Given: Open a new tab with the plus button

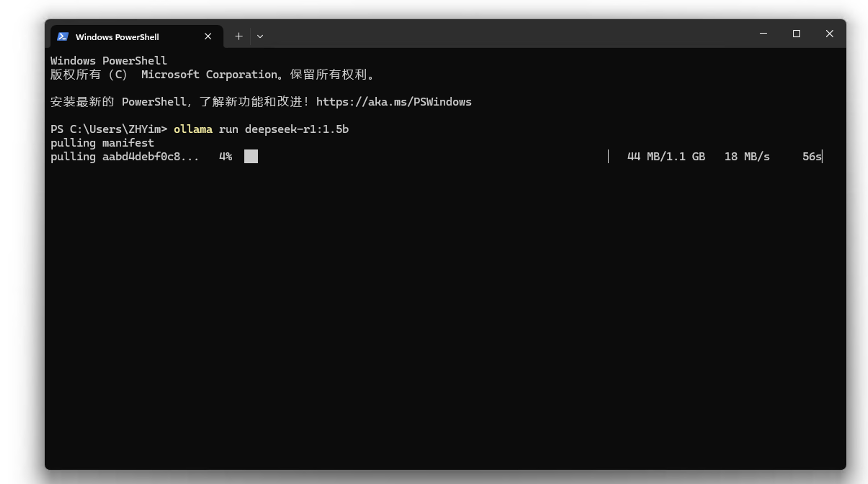Looking at the screenshot, I should click(x=239, y=36).
